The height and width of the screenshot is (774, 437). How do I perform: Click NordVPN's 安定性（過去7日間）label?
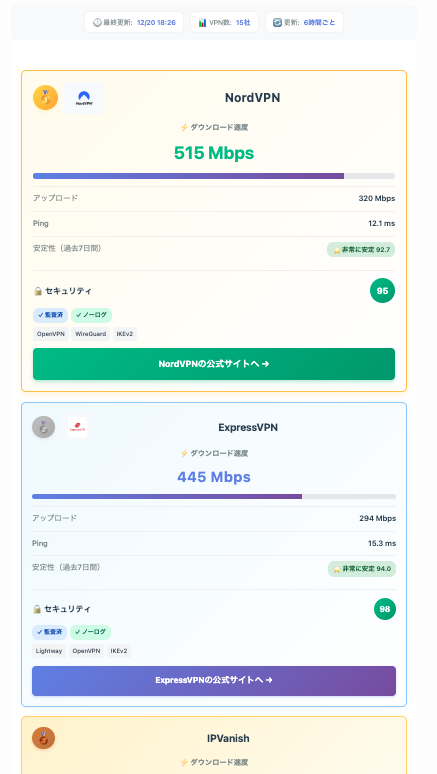(67, 248)
